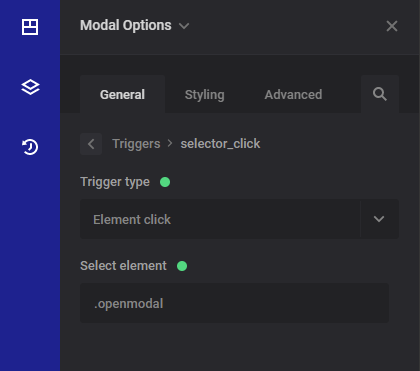Open the layers tree view icon
The width and height of the screenshot is (420, 371).
click(30, 87)
